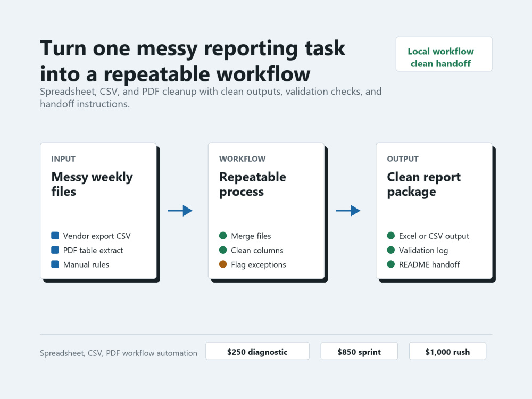Click the Local workflow clean handoff badge
The image size is (532, 399).
(444, 54)
